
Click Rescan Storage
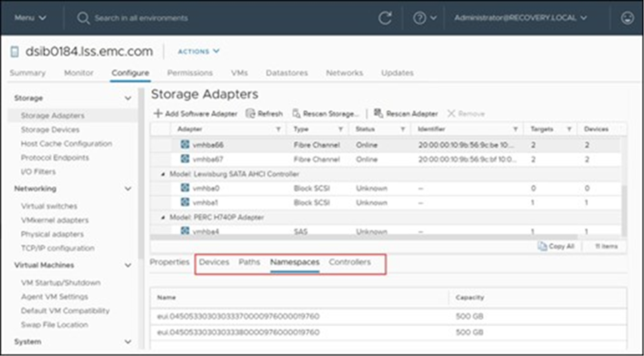326,114
